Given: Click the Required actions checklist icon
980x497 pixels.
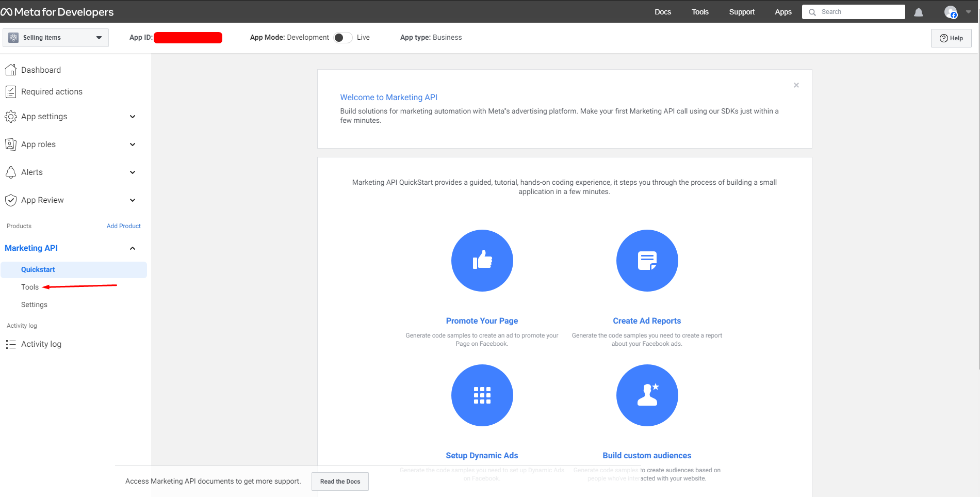Looking at the screenshot, I should (11, 91).
